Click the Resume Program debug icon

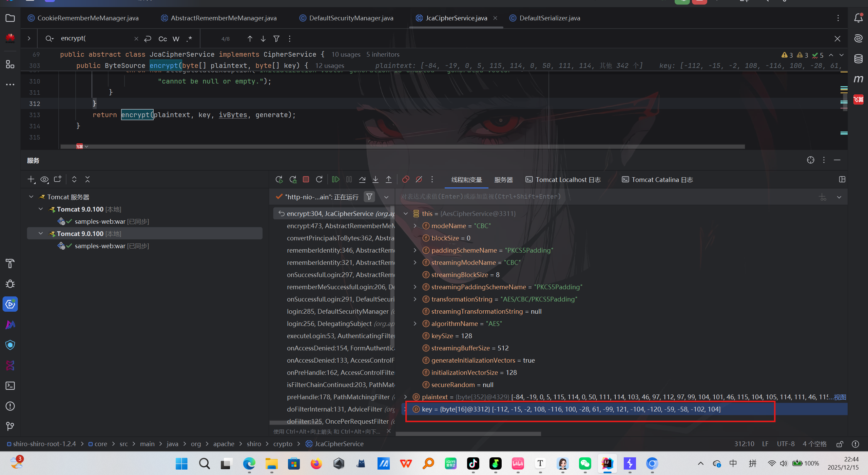pyautogui.click(x=335, y=179)
